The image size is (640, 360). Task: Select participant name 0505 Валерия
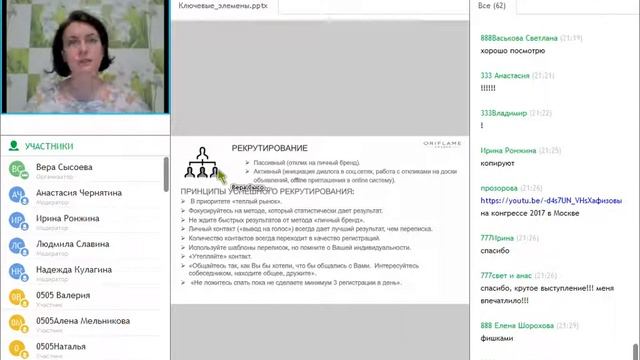[63, 295]
